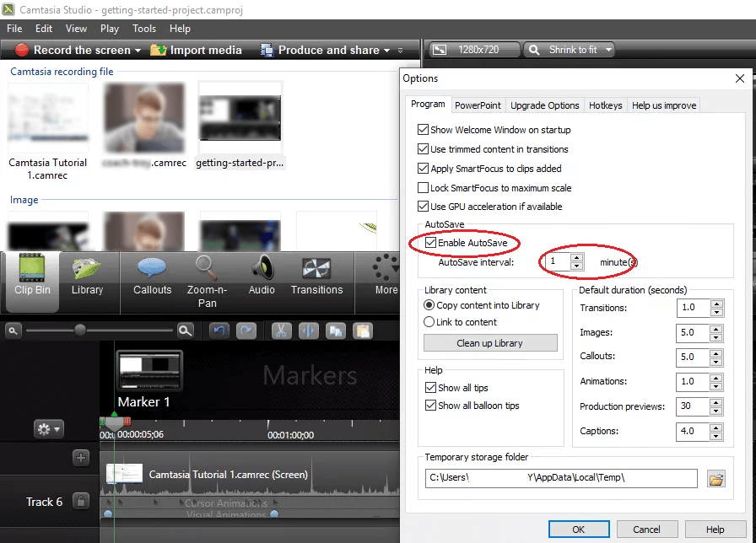Open the Audio panel
Image resolution: width=756 pixels, height=543 pixels.
click(262, 277)
